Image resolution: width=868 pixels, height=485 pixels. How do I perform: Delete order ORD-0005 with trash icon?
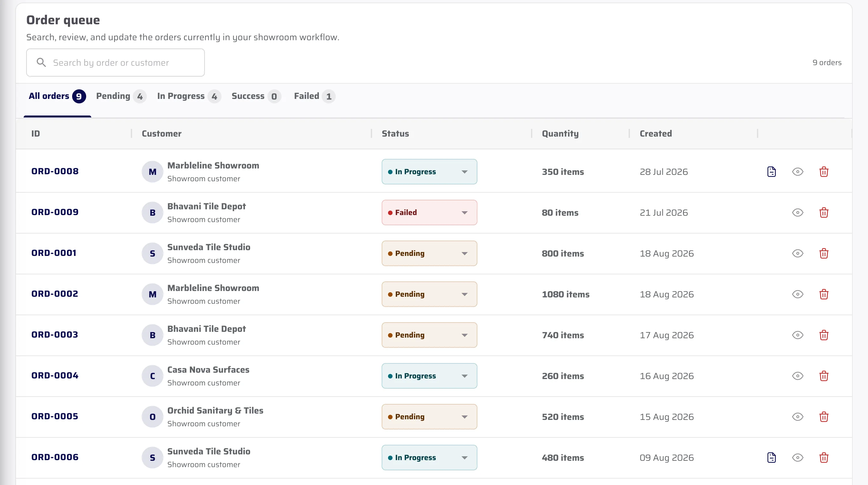824,417
